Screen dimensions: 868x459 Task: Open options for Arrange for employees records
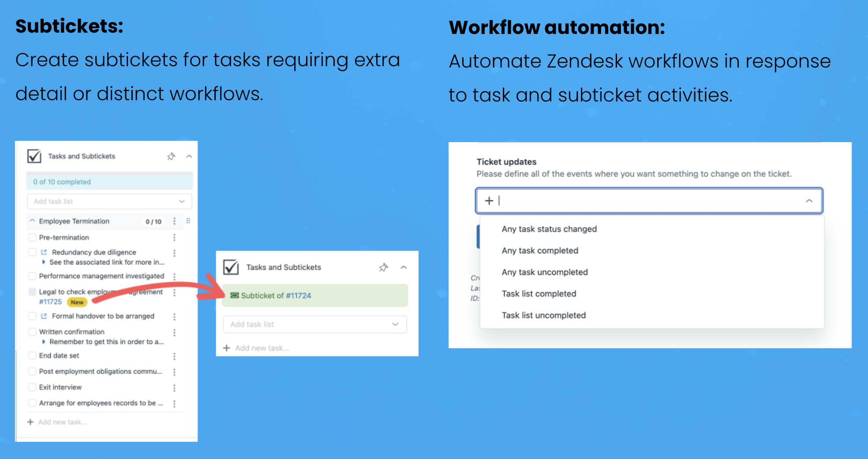(x=174, y=404)
